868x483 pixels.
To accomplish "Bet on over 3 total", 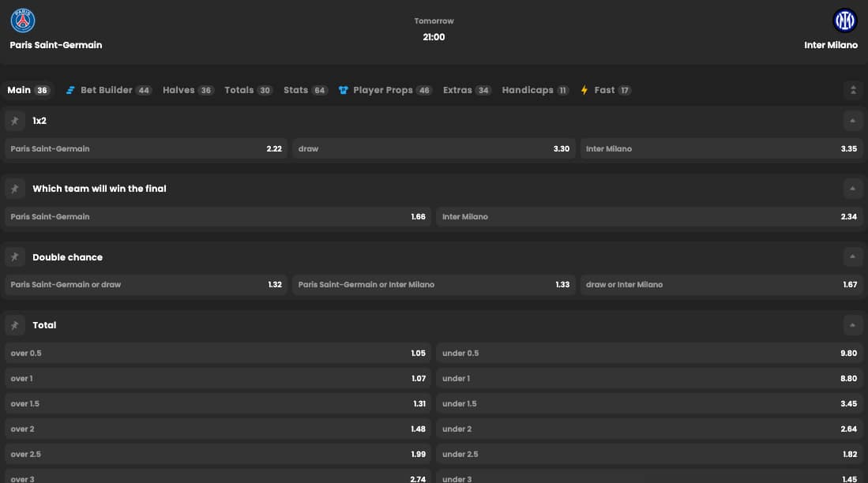I will (x=218, y=477).
